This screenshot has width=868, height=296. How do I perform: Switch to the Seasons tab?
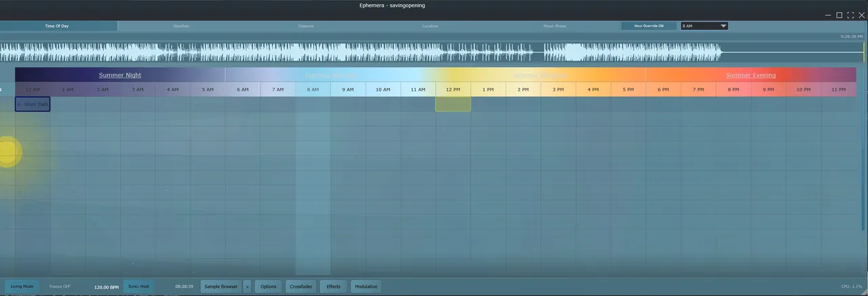(306, 26)
